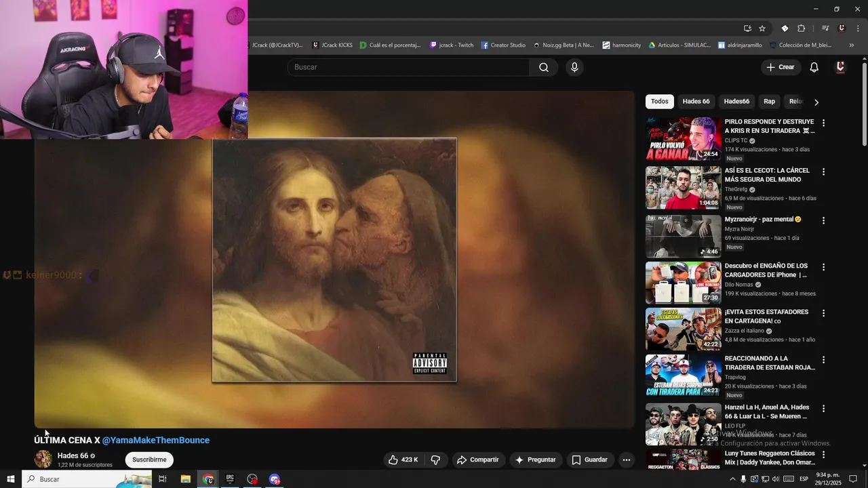This screenshot has height=488, width=868.
Task: Open the YouTube account avatar menu
Action: pos(841,67)
